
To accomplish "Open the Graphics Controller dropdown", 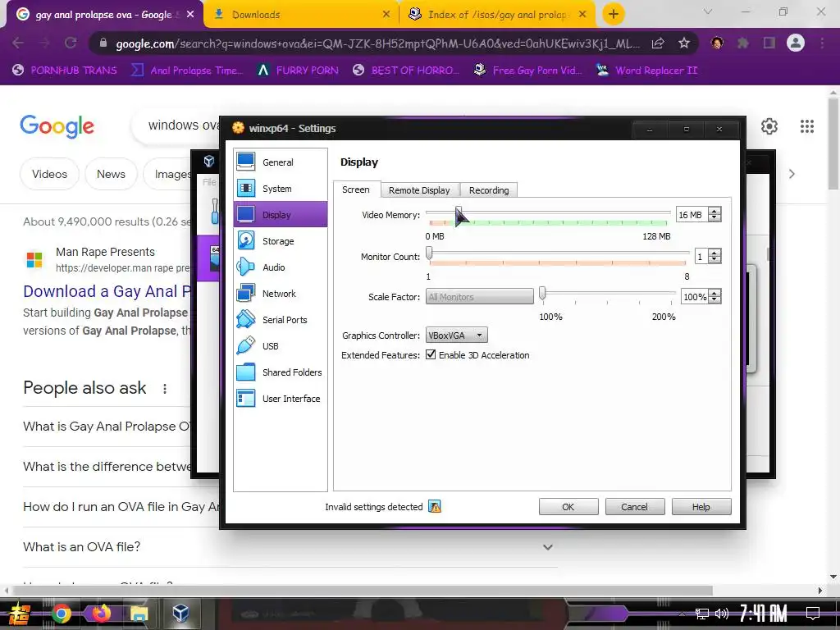I will click(x=456, y=336).
